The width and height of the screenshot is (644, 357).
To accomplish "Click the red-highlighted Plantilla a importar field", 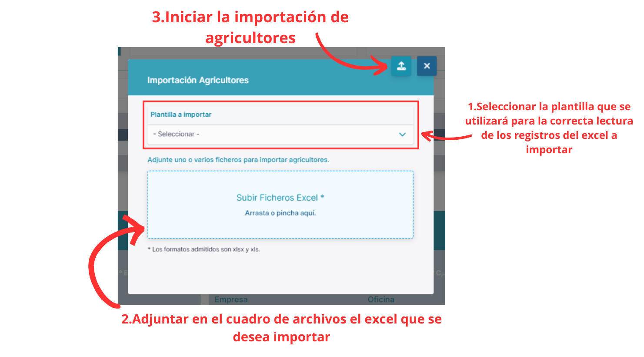I will pos(280,125).
